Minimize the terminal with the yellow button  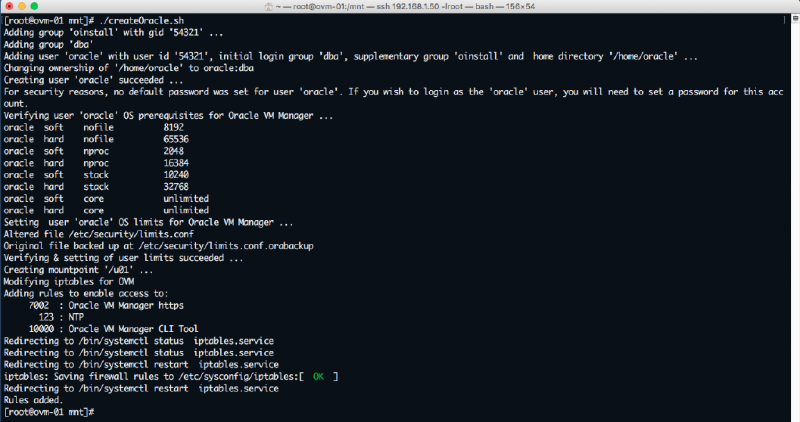(x=24, y=7)
